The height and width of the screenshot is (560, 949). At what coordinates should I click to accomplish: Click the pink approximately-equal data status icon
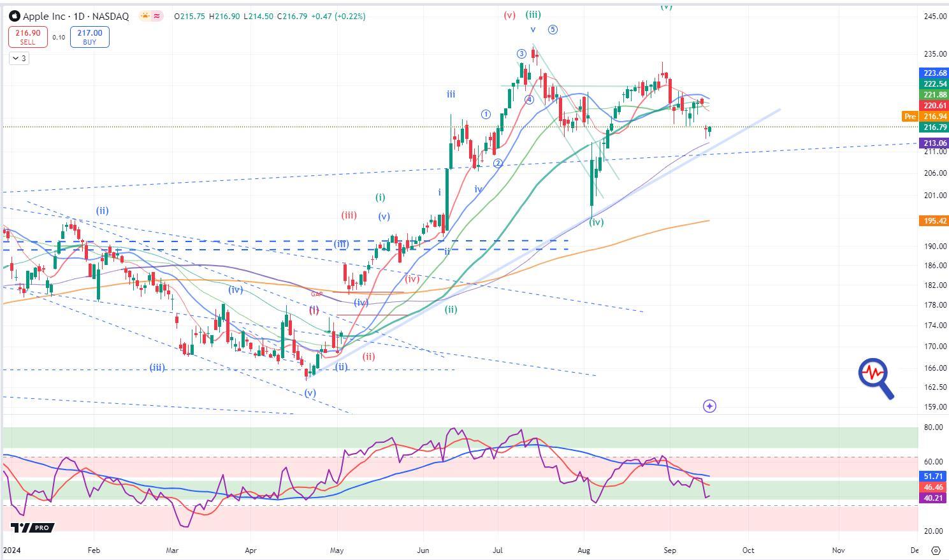157,16
